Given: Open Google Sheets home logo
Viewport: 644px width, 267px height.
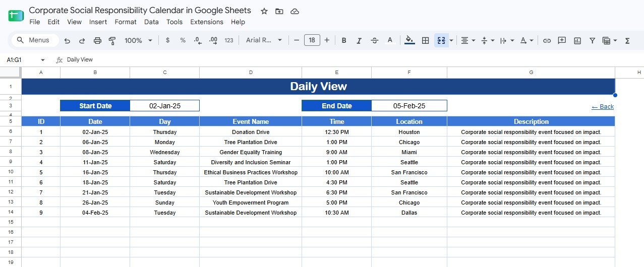Looking at the screenshot, I should [x=16, y=16].
